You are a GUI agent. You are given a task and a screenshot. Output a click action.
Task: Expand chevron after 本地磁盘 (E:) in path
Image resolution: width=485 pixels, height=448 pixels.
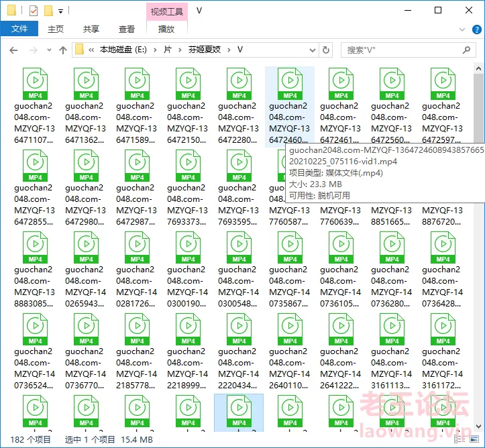pyautogui.click(x=155, y=50)
